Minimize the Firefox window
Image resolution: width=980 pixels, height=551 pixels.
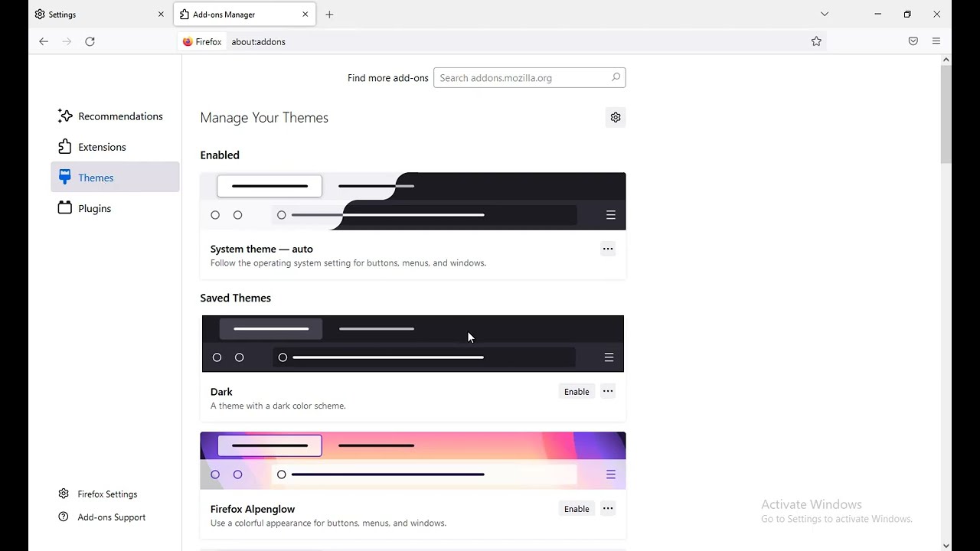pyautogui.click(x=878, y=15)
